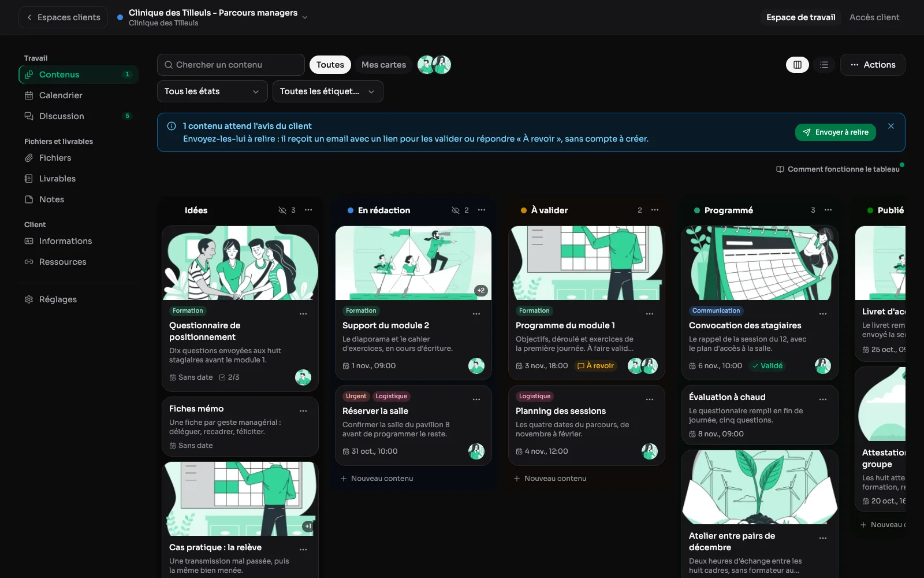The width and height of the screenshot is (924, 578).
Task: Filter by the assignee avatars in the toolbar
Action: 434,65
